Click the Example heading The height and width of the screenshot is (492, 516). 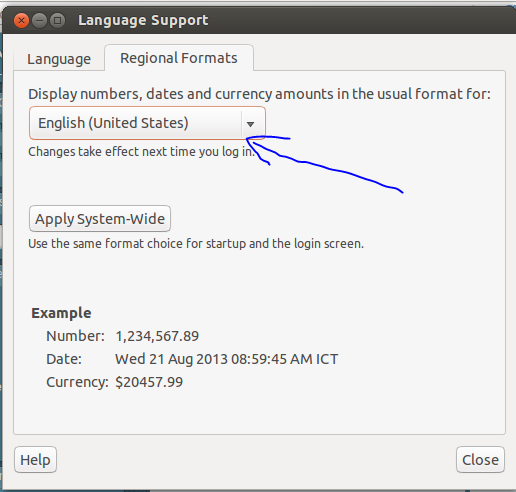(61, 313)
